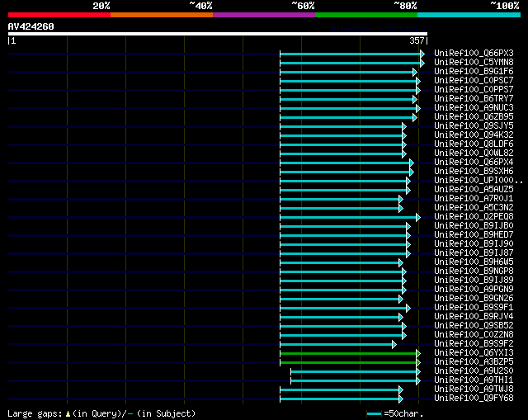
Task: Click the UniRef100_Q66PX3 hit label
Action: [x=474, y=53]
